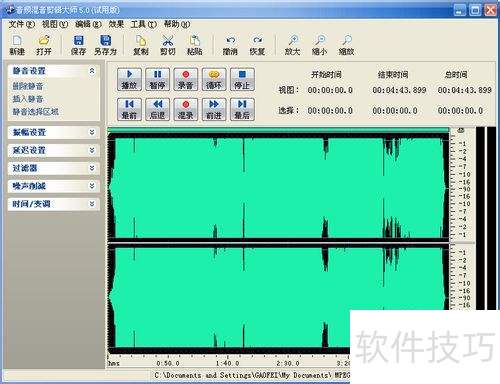Start playback with the 播放 button
This screenshot has width=500, height=384.
[129, 79]
